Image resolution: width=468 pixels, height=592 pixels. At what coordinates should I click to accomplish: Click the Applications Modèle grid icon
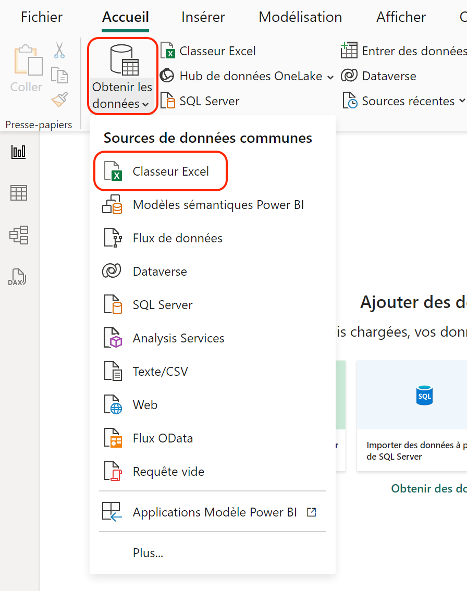112,512
